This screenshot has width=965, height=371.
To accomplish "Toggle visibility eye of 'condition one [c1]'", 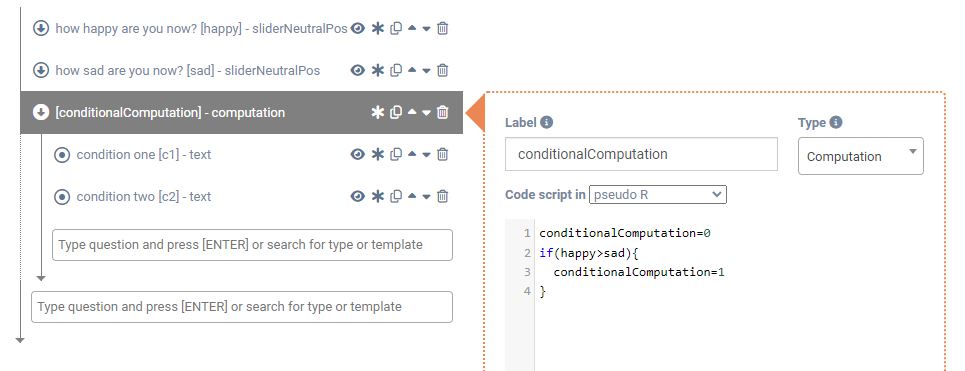I will (358, 154).
